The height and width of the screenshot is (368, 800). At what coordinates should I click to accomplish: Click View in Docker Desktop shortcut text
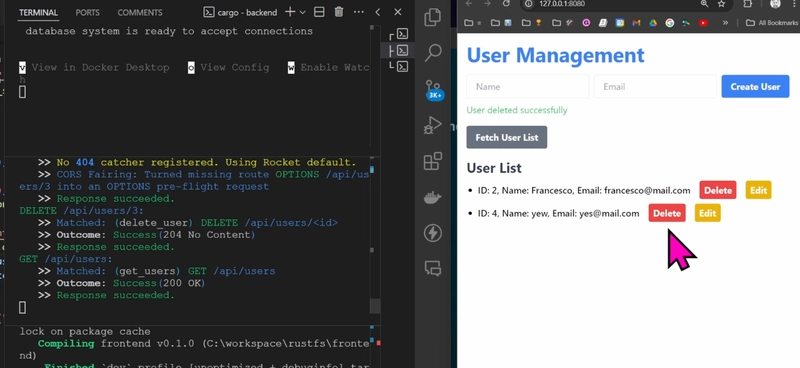tap(100, 67)
